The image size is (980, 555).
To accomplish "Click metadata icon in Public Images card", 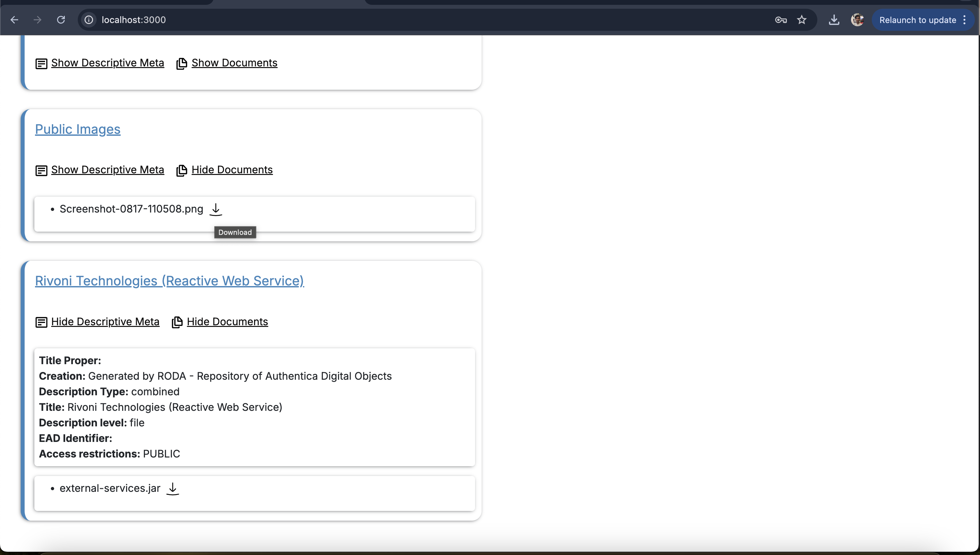I will point(41,170).
